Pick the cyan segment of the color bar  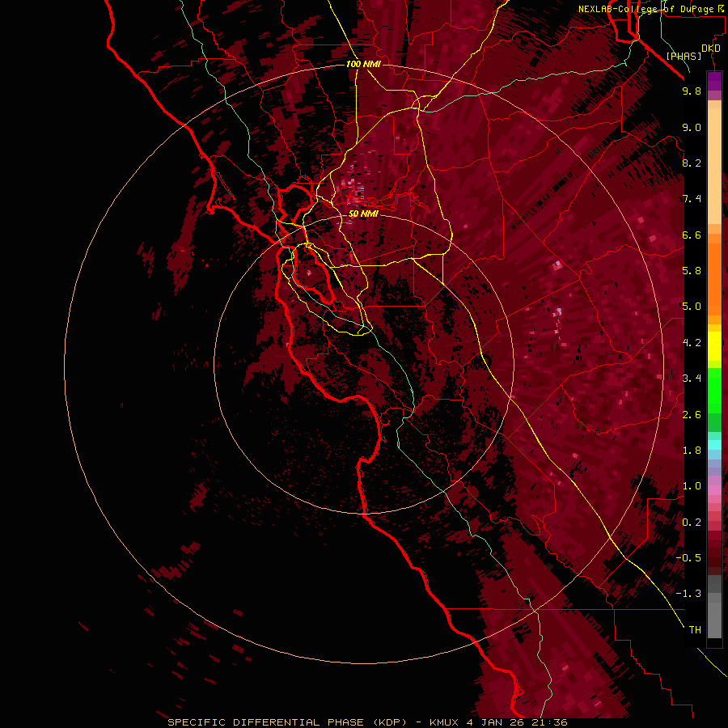pyautogui.click(x=714, y=445)
